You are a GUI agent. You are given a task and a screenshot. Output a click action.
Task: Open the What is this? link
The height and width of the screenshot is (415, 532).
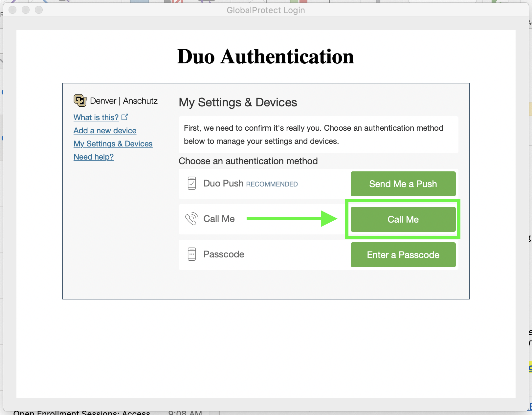[x=96, y=117]
